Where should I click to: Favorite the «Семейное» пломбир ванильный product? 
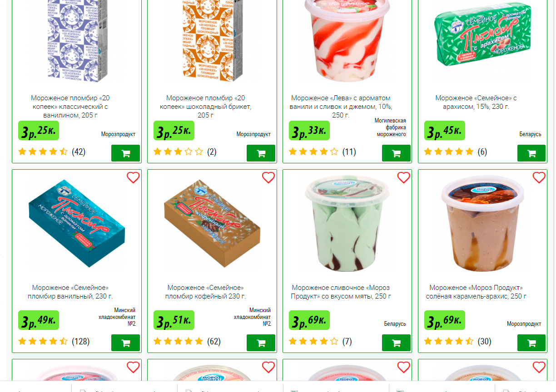point(133,178)
